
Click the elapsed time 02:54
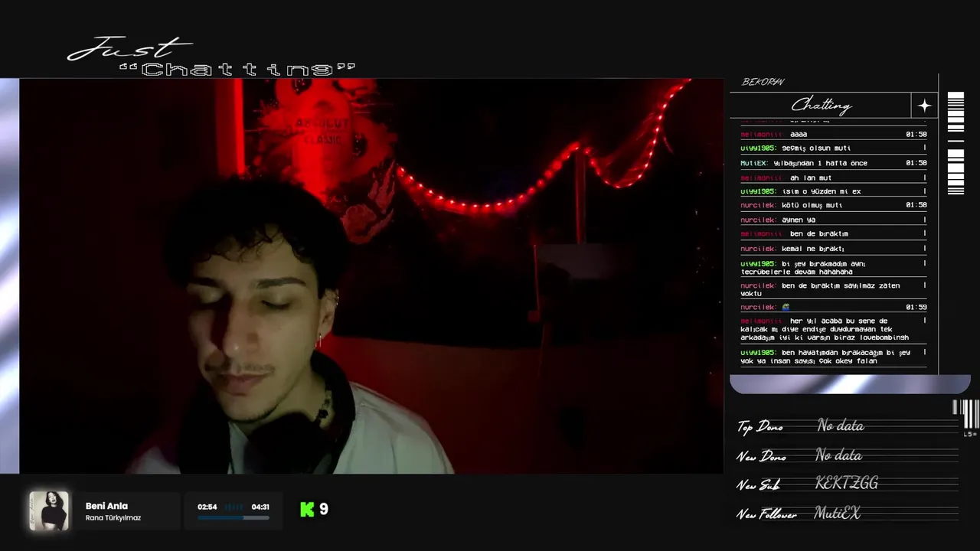pos(207,507)
